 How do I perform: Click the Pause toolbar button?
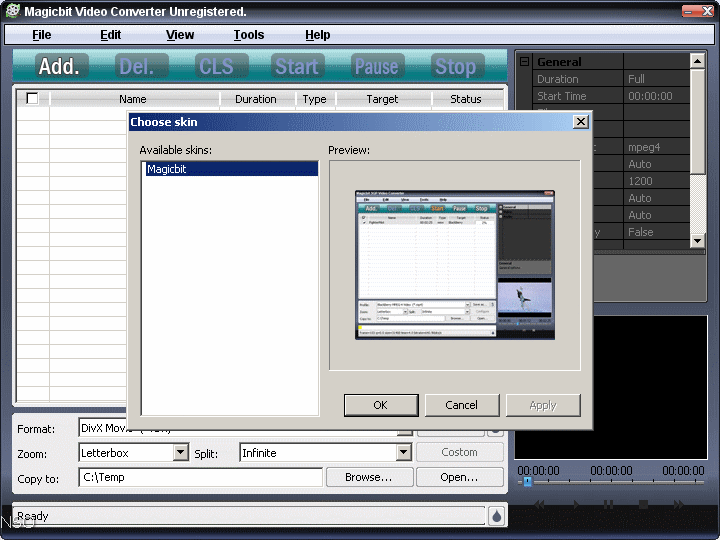[377, 67]
